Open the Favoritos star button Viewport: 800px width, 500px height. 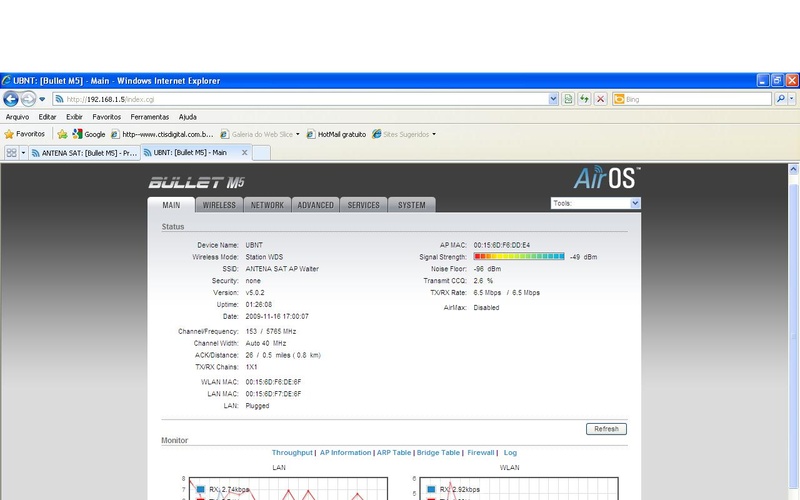(24, 134)
